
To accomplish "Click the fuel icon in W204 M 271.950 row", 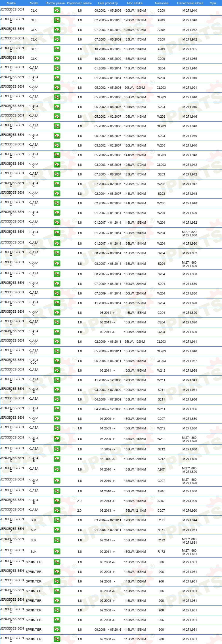I will coord(57,244).
